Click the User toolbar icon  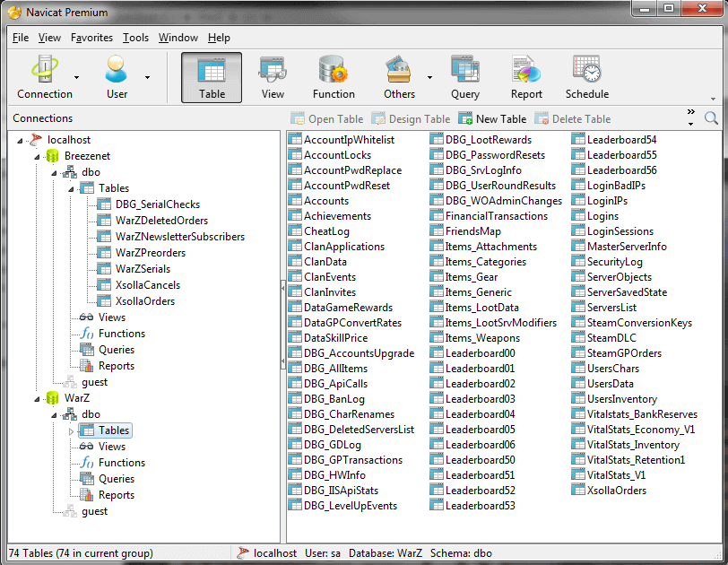coord(117,77)
